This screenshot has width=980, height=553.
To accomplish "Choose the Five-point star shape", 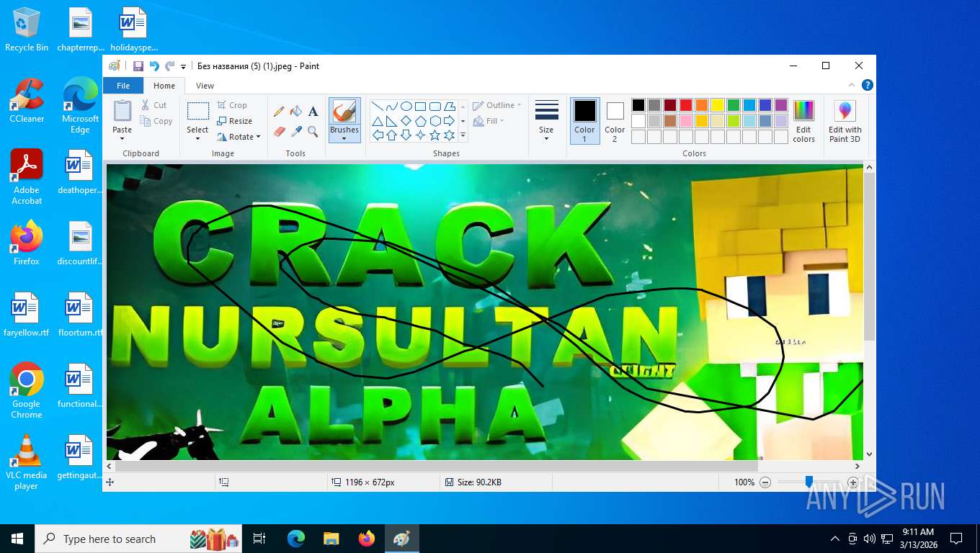I will [435, 135].
